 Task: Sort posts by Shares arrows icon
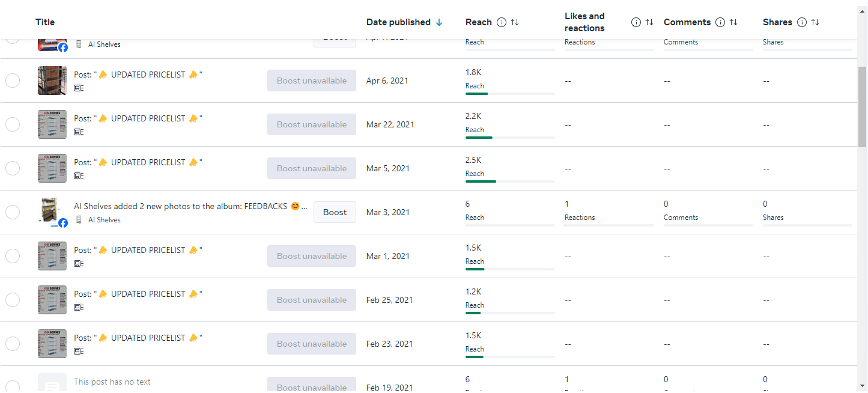(815, 22)
